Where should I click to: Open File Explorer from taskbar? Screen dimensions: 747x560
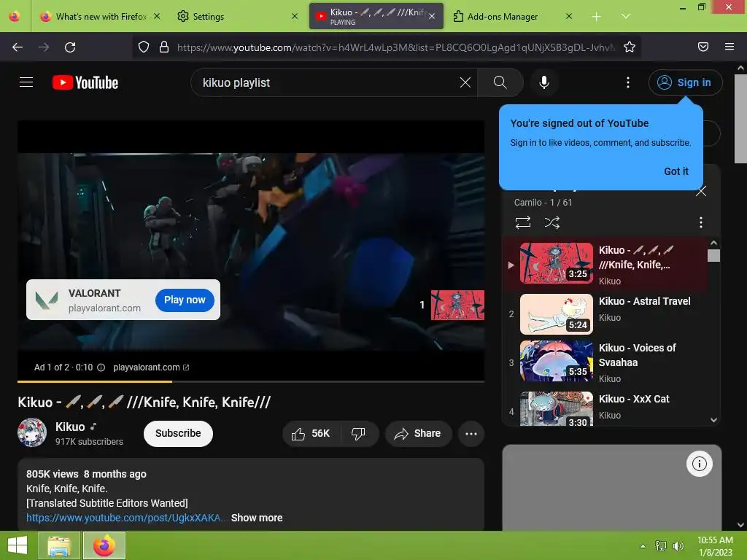point(59,545)
